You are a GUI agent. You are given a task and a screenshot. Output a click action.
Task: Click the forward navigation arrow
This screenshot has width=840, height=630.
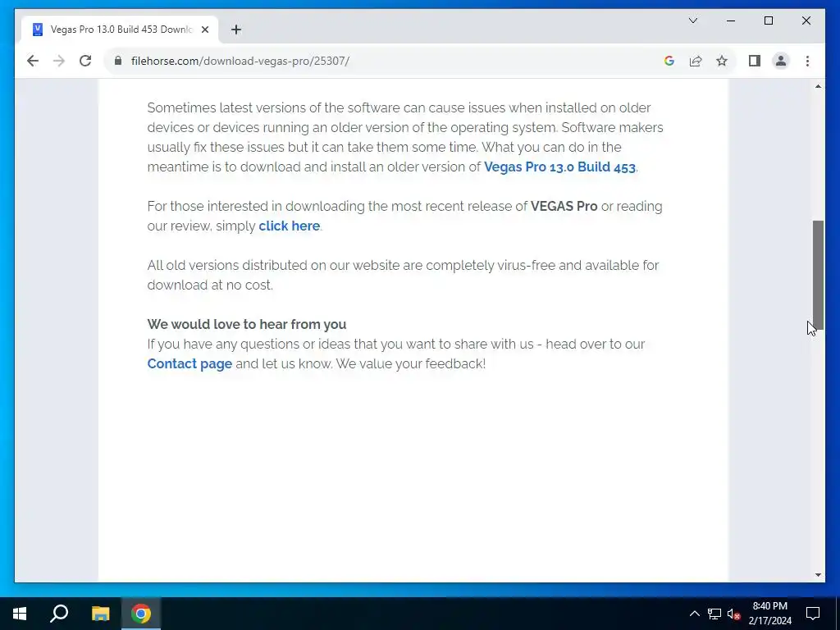coord(59,61)
